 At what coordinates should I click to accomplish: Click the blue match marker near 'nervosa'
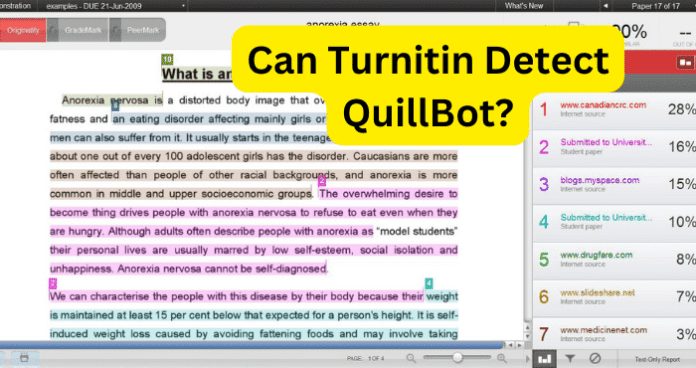(x=115, y=106)
